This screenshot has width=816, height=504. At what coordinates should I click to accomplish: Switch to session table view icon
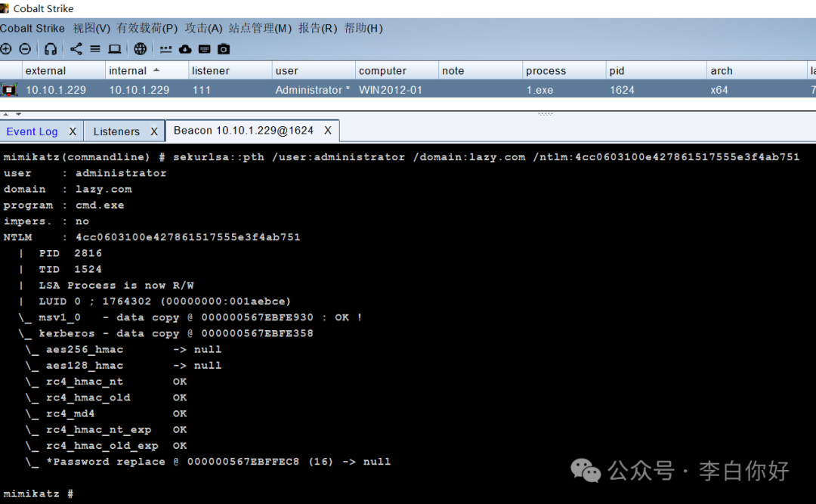click(x=95, y=49)
